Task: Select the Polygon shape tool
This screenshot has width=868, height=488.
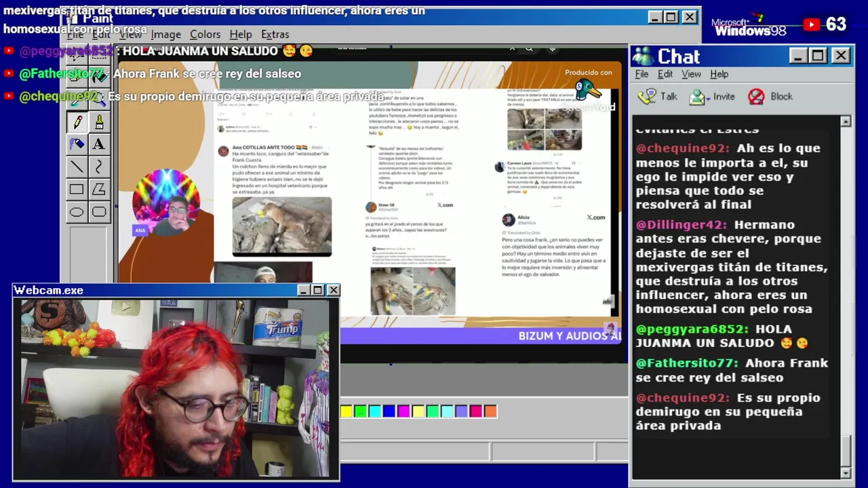Action: tap(99, 190)
